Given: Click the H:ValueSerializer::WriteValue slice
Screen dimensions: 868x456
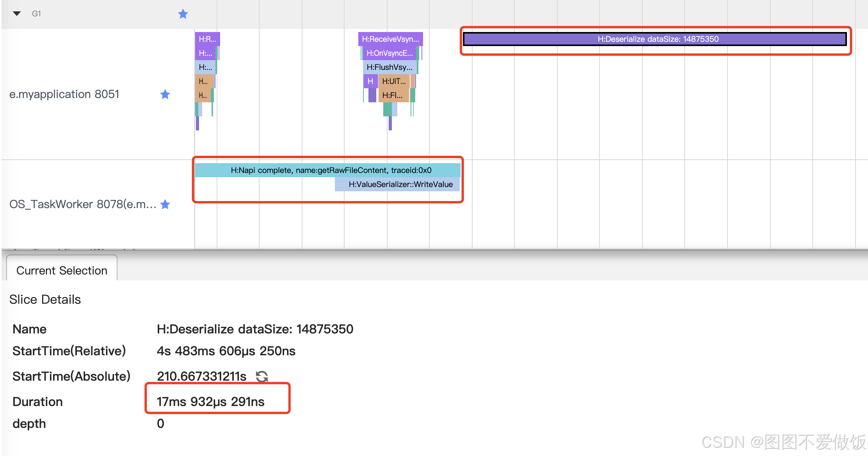Looking at the screenshot, I should [397, 184].
